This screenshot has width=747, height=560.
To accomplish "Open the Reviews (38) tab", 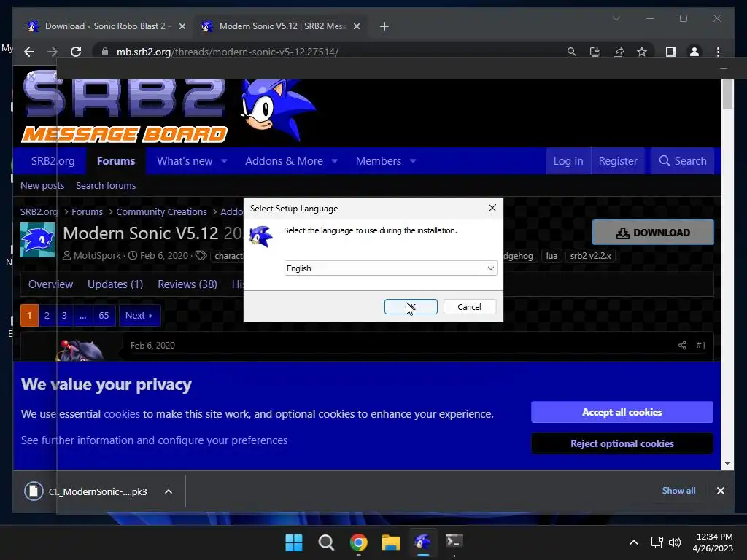I will (187, 284).
